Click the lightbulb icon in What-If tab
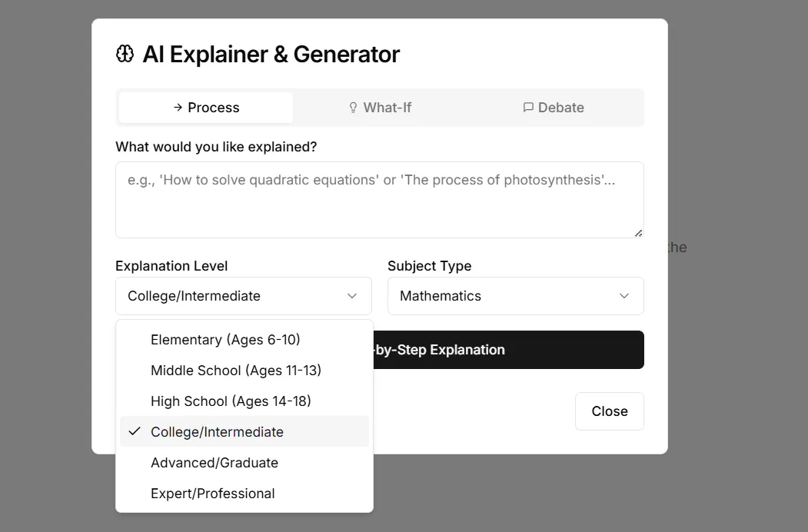808x532 pixels. coord(353,107)
